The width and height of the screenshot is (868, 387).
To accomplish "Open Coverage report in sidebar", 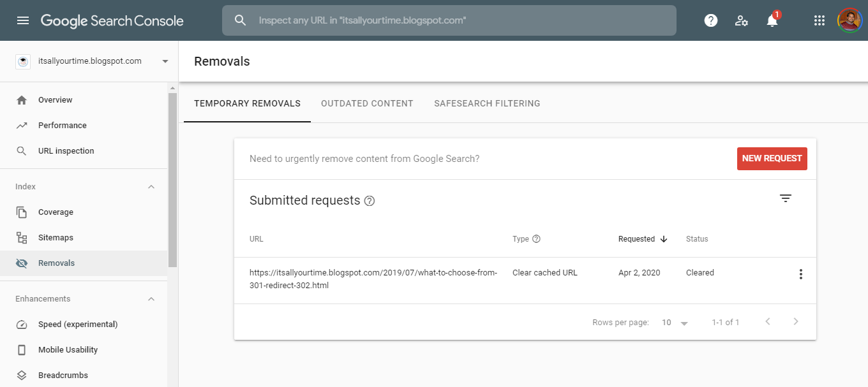I will tap(84, 212).
